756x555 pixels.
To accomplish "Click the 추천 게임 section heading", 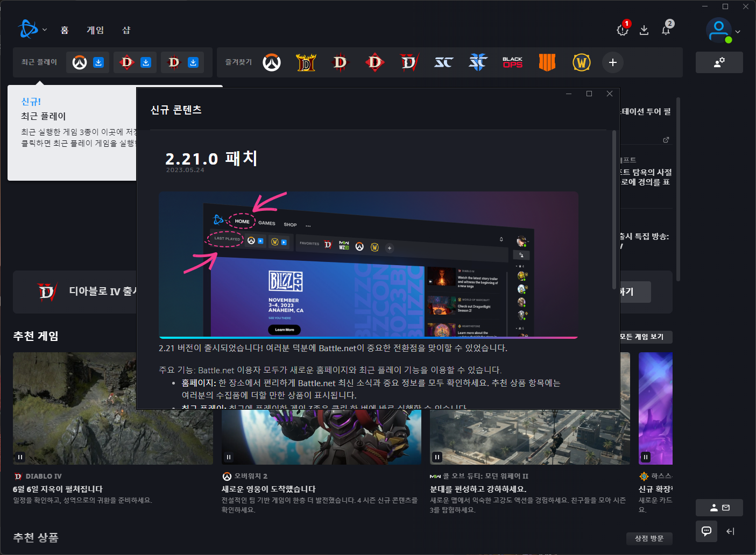I will click(36, 336).
